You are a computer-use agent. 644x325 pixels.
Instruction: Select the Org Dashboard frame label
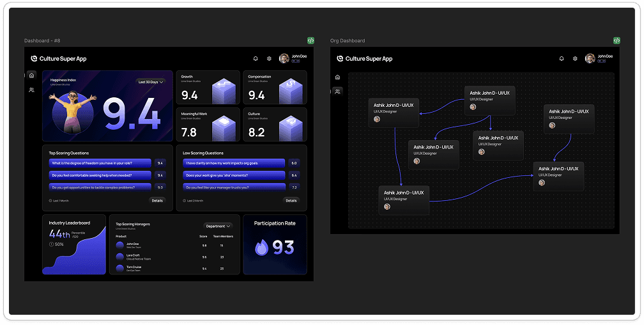pos(348,41)
